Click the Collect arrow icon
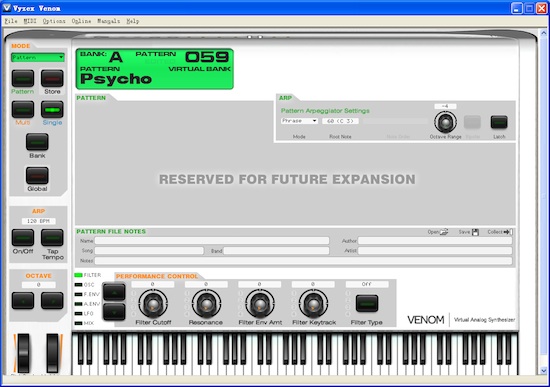 pos(508,232)
